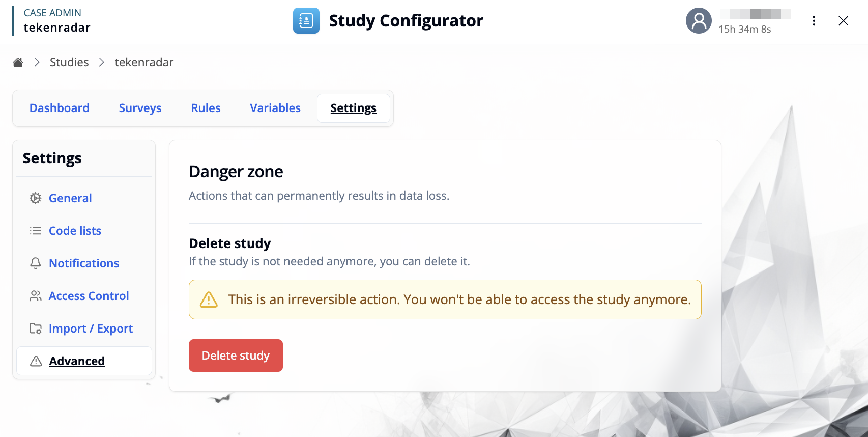Open the Access Control settings page
This screenshot has height=437, width=868.
[x=89, y=296]
